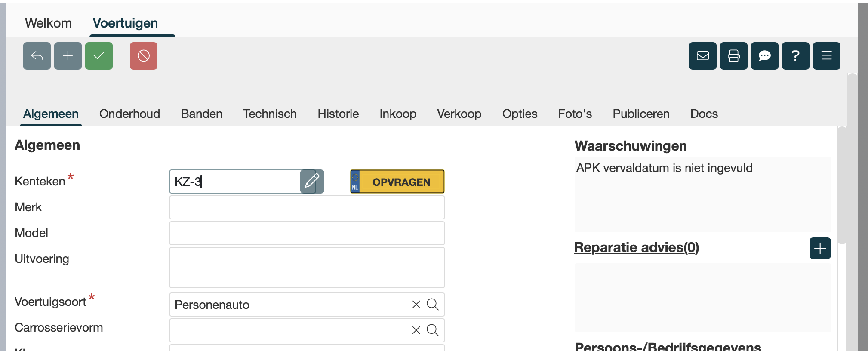868x351 pixels.
Task: Click the pencil edit icon beside Kenteken
Action: 312,182
